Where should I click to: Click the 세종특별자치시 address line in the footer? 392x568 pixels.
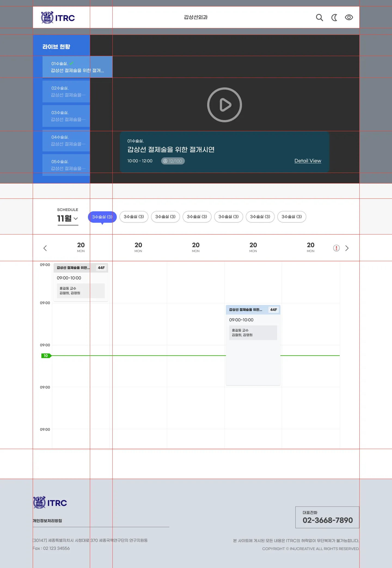point(90,540)
